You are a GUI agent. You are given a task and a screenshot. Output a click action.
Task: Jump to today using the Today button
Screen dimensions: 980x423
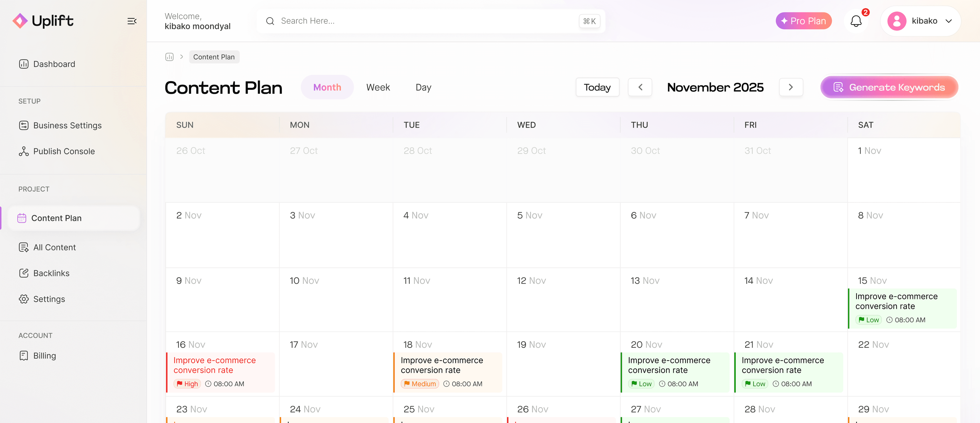coord(597,87)
